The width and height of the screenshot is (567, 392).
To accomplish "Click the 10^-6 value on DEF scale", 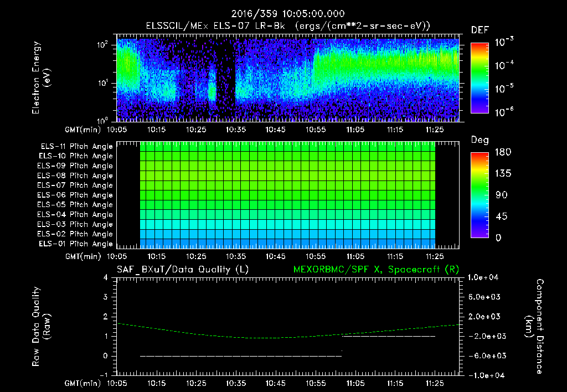I will [504, 112].
